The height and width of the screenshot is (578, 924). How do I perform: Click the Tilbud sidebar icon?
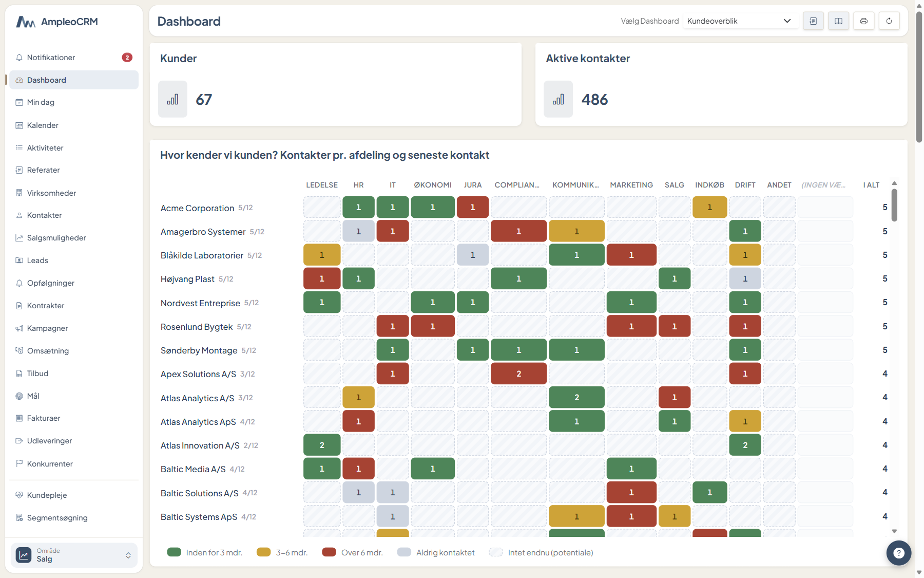pos(19,374)
